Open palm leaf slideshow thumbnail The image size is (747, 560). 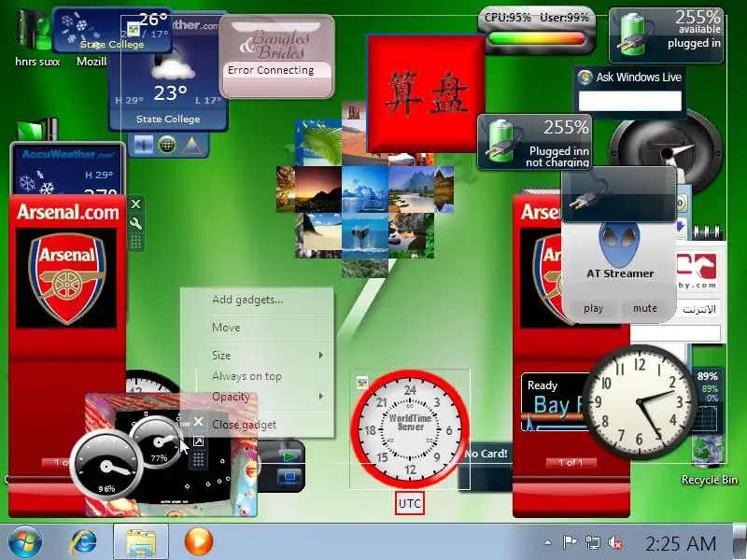[318, 142]
